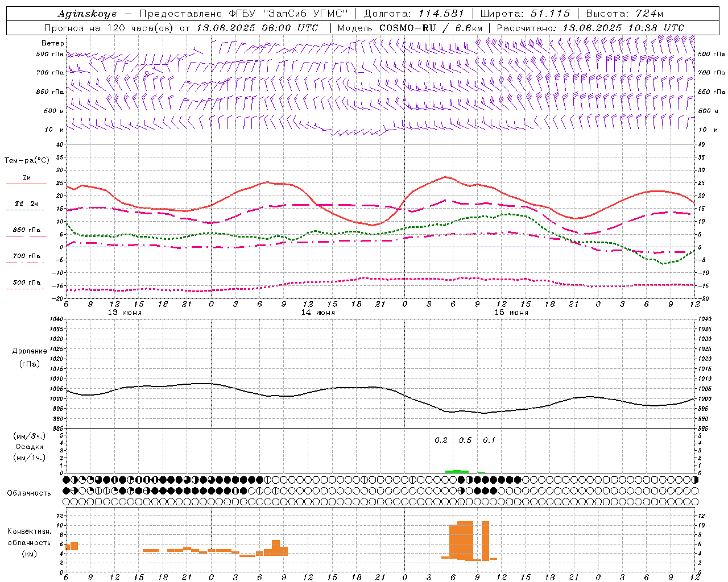Click the 15 июня date label
The width and height of the screenshot is (728, 582).
click(x=511, y=313)
